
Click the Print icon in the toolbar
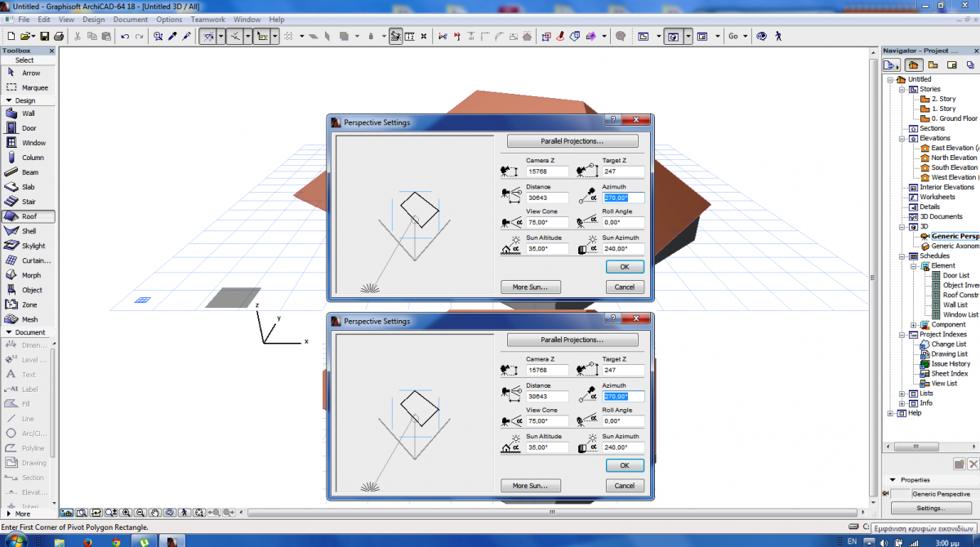59,36
